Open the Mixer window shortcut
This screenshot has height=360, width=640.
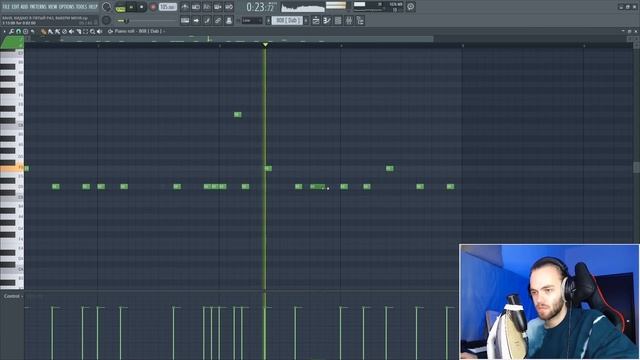tap(349, 20)
